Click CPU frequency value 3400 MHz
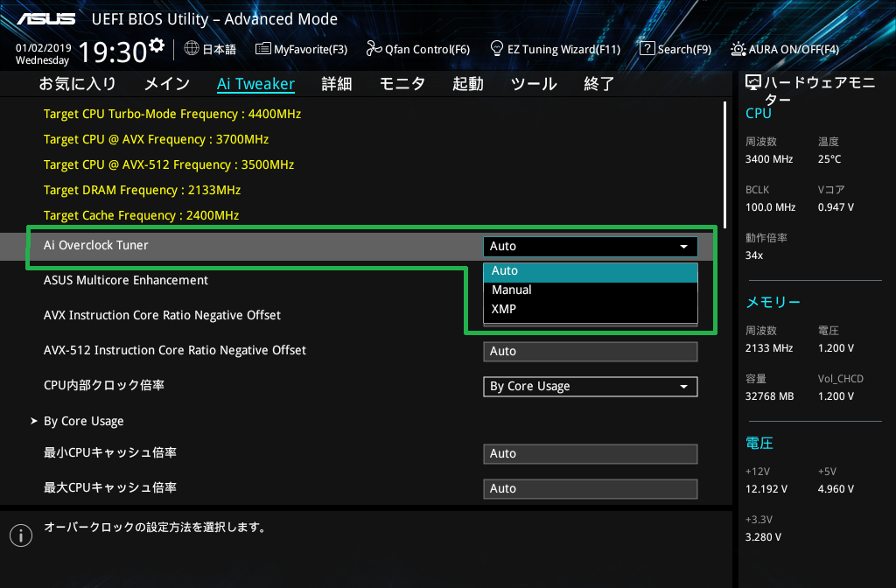The width and height of the screenshot is (896, 588). point(769,159)
